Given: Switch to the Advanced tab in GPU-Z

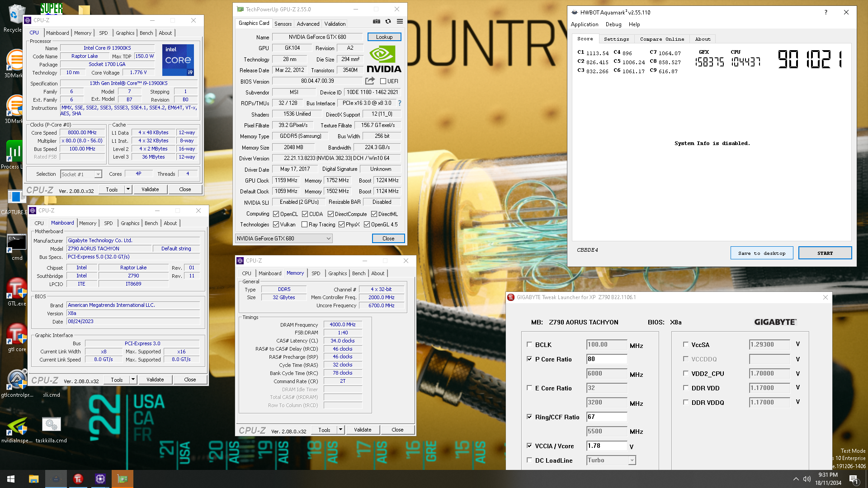Looking at the screenshot, I should coord(308,24).
